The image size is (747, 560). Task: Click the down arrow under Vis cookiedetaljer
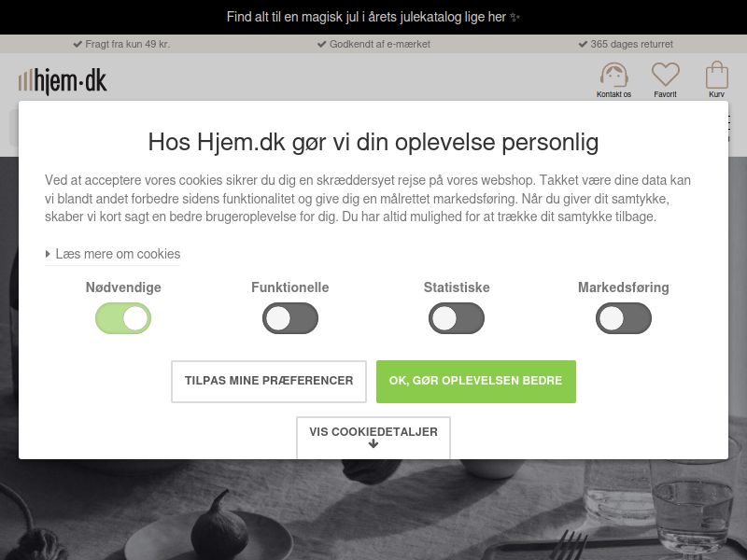tap(373, 444)
